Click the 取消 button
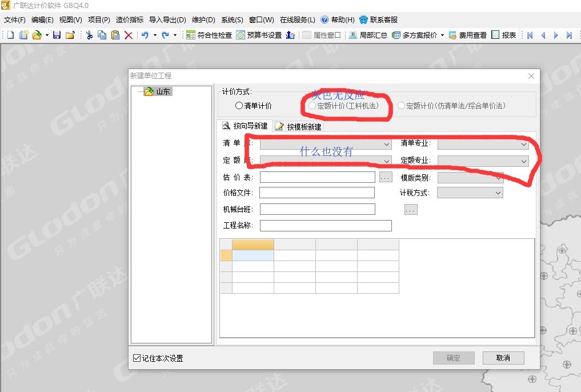The width and height of the screenshot is (581, 392). click(x=503, y=358)
